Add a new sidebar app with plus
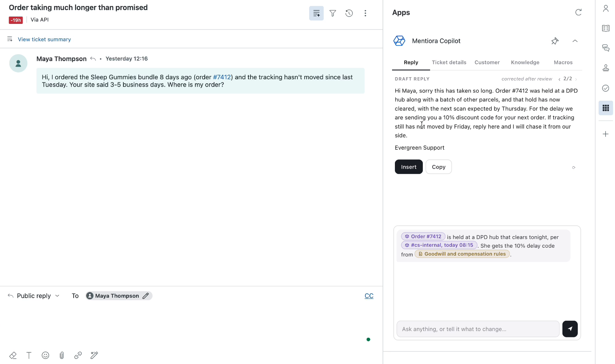 pos(606,134)
